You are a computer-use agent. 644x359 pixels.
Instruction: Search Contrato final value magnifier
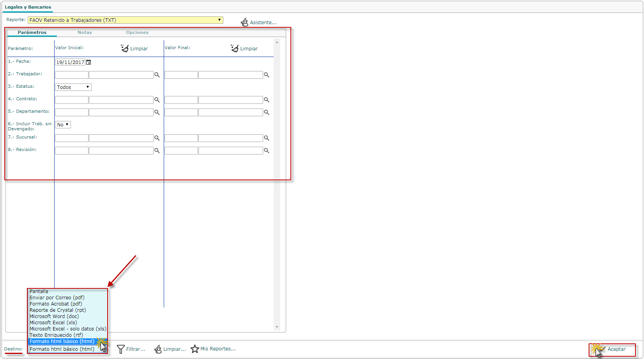(x=267, y=100)
